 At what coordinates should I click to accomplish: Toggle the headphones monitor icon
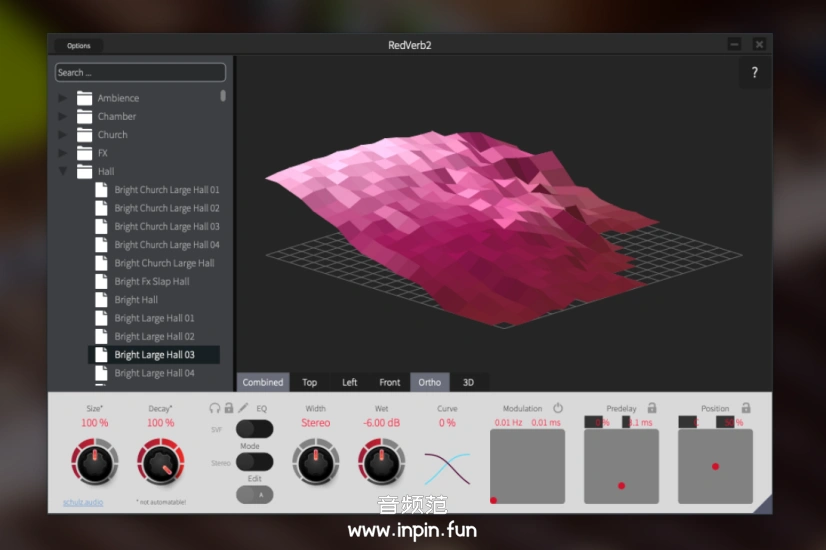click(214, 408)
